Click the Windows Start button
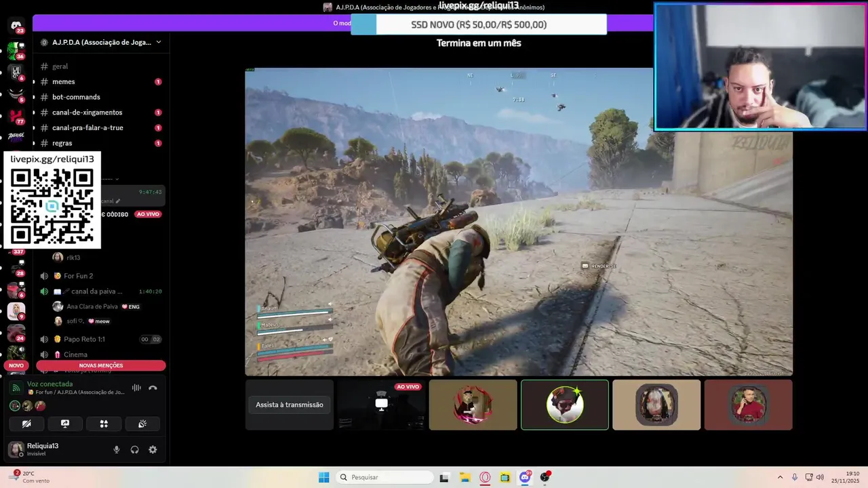The height and width of the screenshot is (488, 868). pyautogui.click(x=324, y=477)
